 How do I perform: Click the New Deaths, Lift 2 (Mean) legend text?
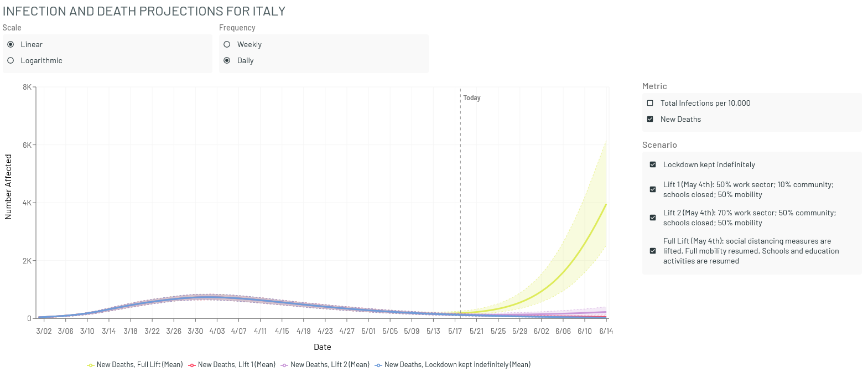click(330, 364)
